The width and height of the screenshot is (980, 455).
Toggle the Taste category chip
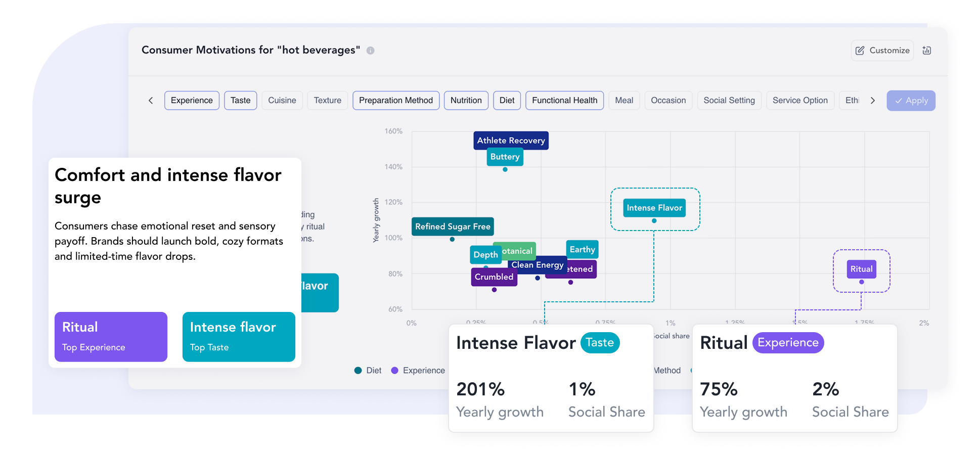(240, 101)
